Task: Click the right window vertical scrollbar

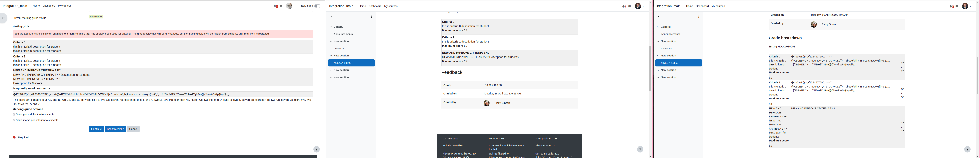Action: click(x=977, y=75)
